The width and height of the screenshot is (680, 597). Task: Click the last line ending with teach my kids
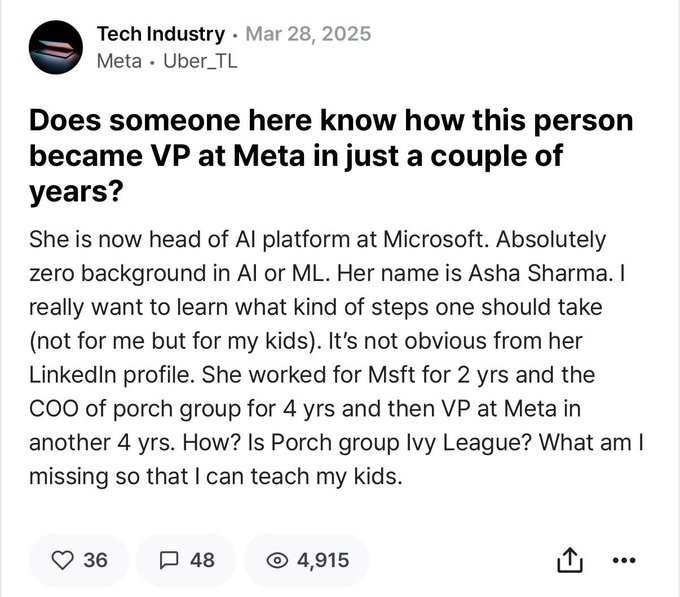216,476
